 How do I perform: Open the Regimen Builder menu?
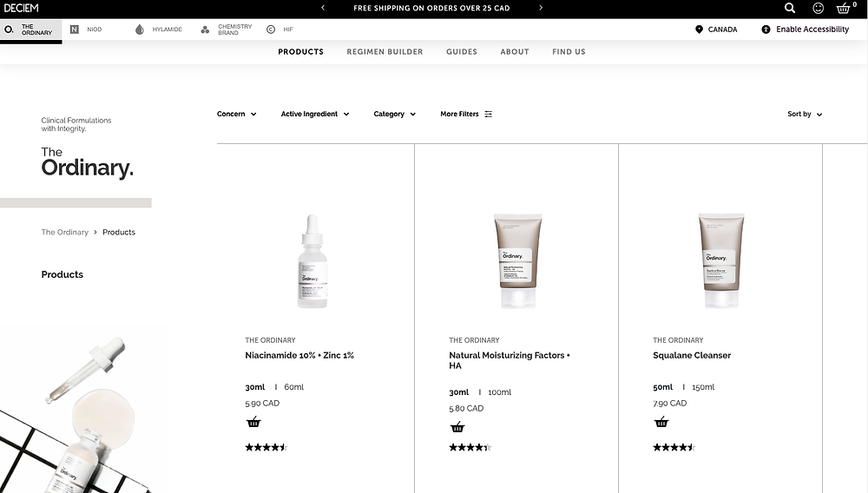[x=385, y=51]
